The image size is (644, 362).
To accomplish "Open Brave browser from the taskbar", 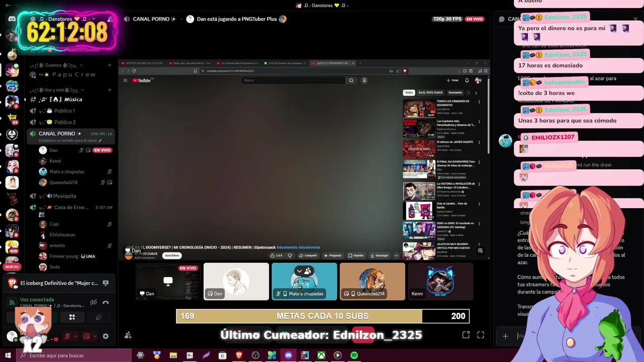I will [x=239, y=355].
